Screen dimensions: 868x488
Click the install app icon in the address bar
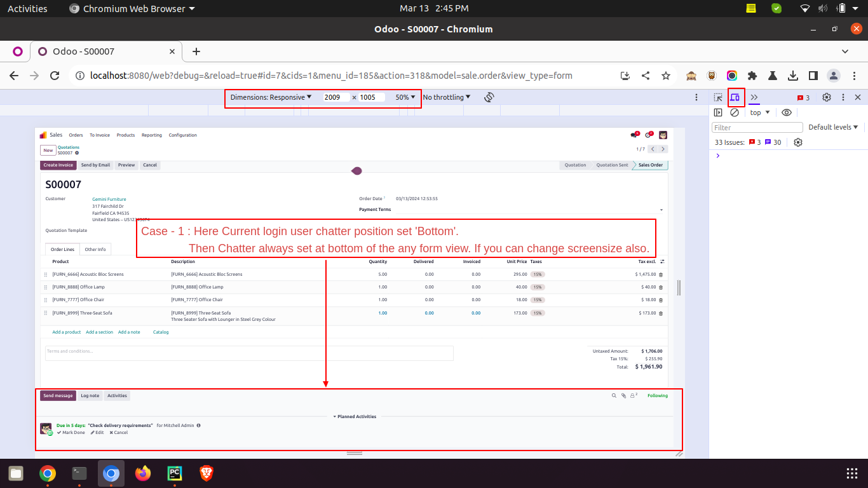click(x=625, y=76)
